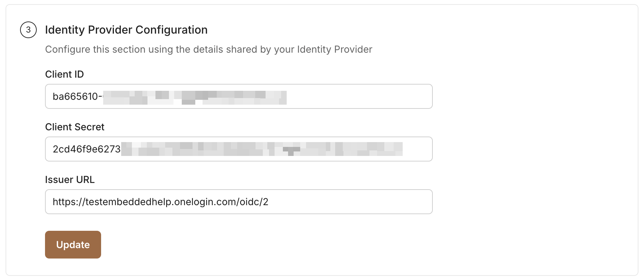Click inside the Client ID field
The width and height of the screenshot is (644, 280).
(x=238, y=96)
